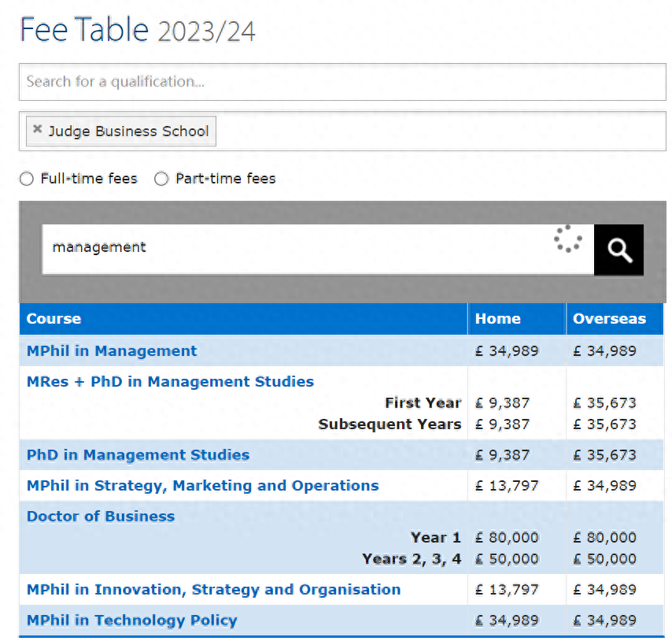Open MPhil in Strategy, Marketing and Operations
The height and width of the screenshot is (641, 672).
pos(202,485)
